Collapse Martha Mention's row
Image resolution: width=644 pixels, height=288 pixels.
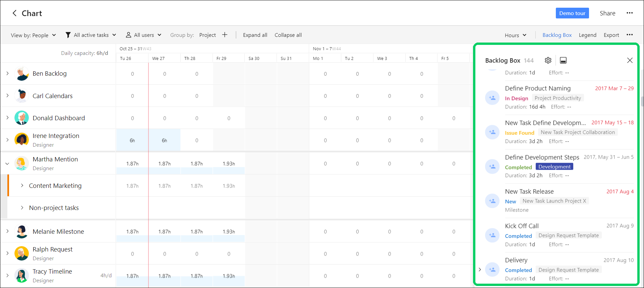tap(7, 164)
